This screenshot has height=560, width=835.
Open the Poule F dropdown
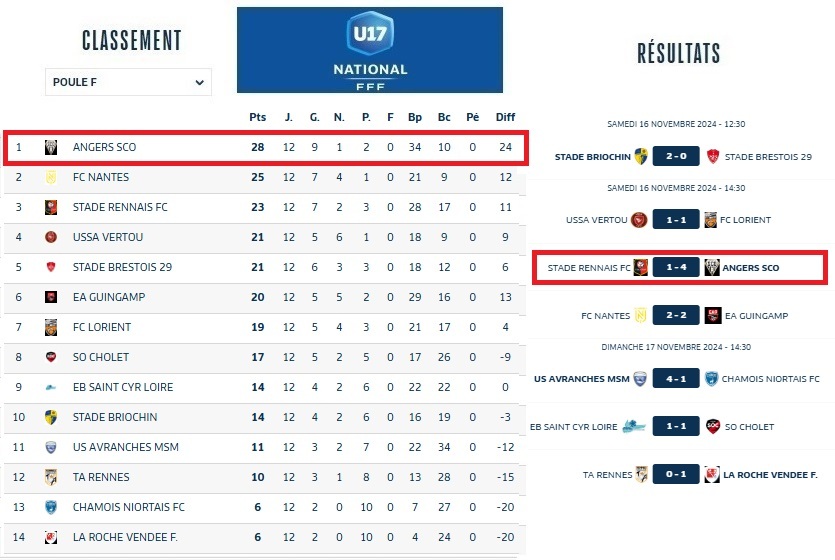(x=128, y=82)
